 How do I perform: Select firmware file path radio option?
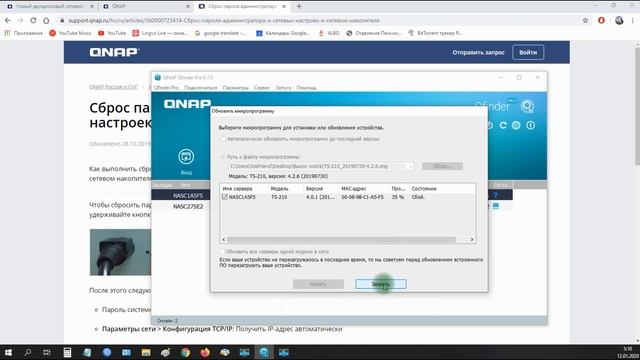[223, 157]
